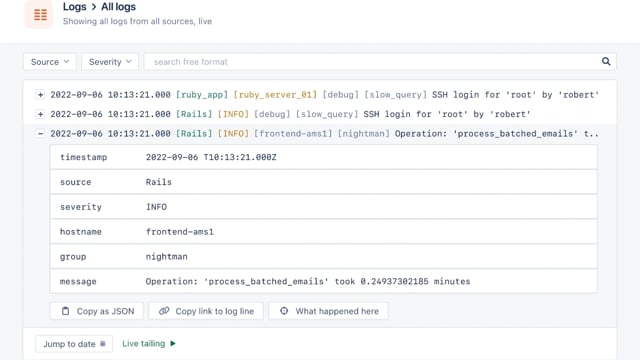Click the clipboard icon on Copy as JSON
This screenshot has height=360, width=640.
point(65,311)
